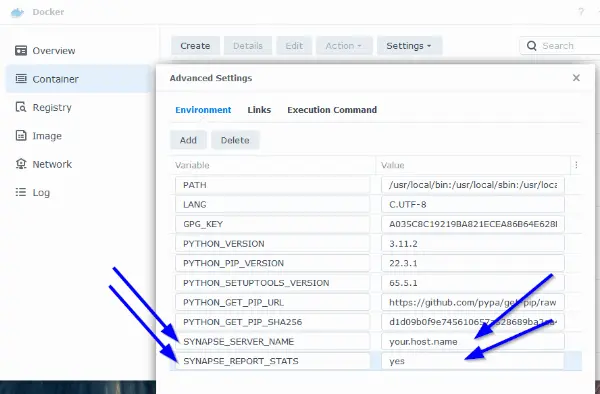Edit the PATH value field

(x=473, y=185)
